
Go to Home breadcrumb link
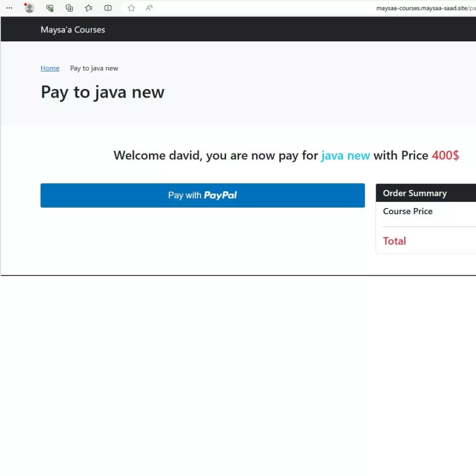[x=50, y=68]
